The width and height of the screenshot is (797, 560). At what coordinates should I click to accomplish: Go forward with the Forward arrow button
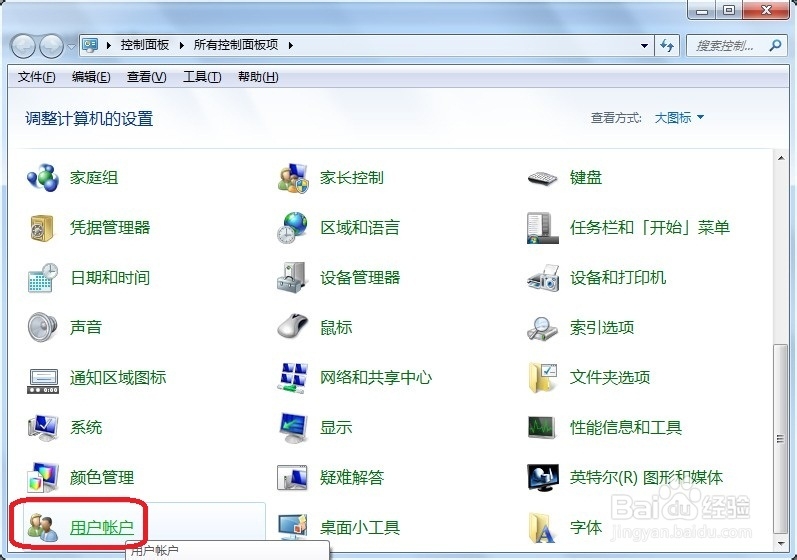(52, 46)
